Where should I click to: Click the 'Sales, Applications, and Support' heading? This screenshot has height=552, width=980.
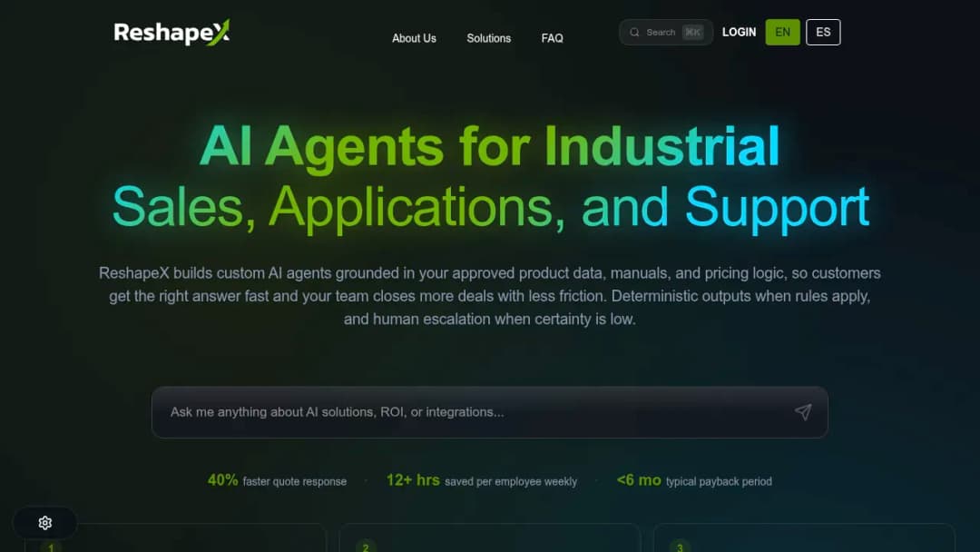491,207
